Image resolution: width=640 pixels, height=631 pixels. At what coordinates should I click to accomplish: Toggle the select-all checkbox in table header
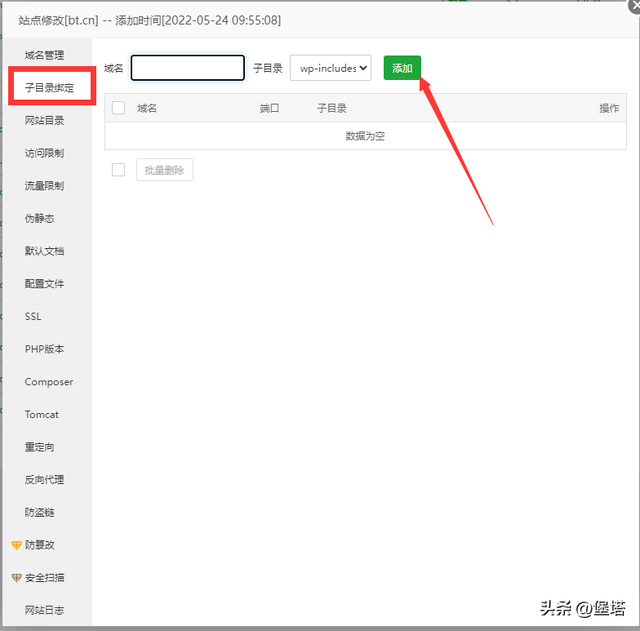tap(118, 108)
